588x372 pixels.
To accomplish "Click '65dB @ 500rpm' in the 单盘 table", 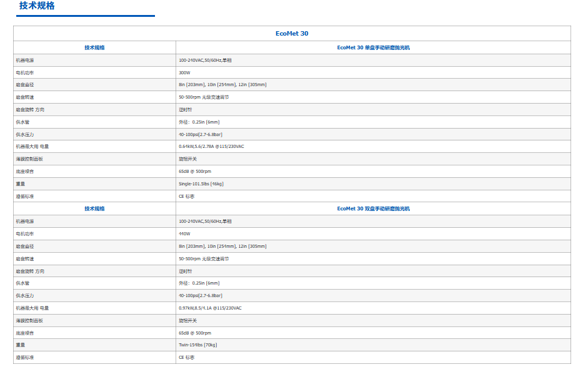I will click(x=195, y=172).
